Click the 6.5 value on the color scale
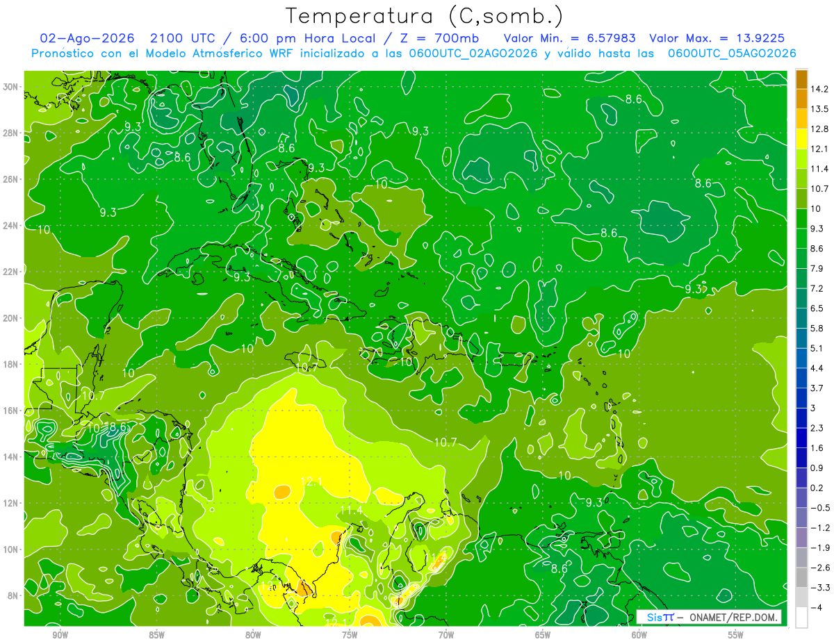Screen dimensions: 834x644 click(x=817, y=308)
